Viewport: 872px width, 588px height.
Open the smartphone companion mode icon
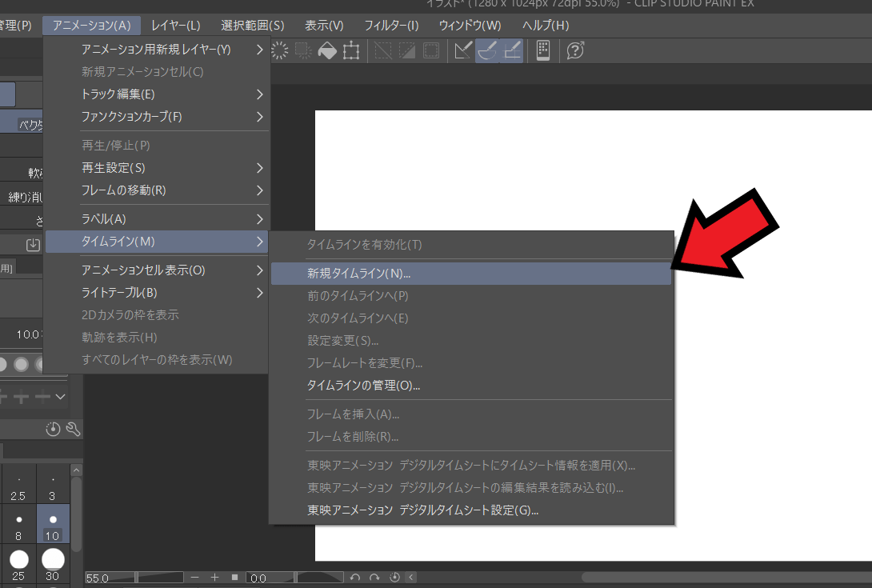pos(543,50)
